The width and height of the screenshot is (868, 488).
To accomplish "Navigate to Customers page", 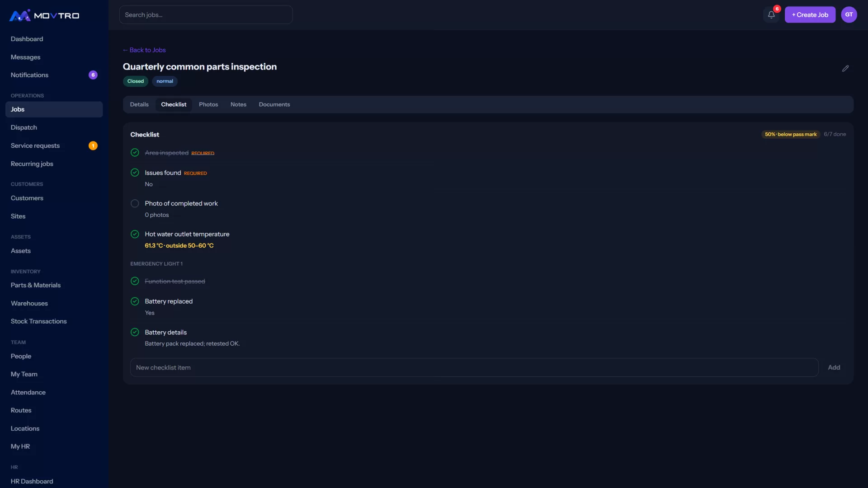I will point(54,198).
